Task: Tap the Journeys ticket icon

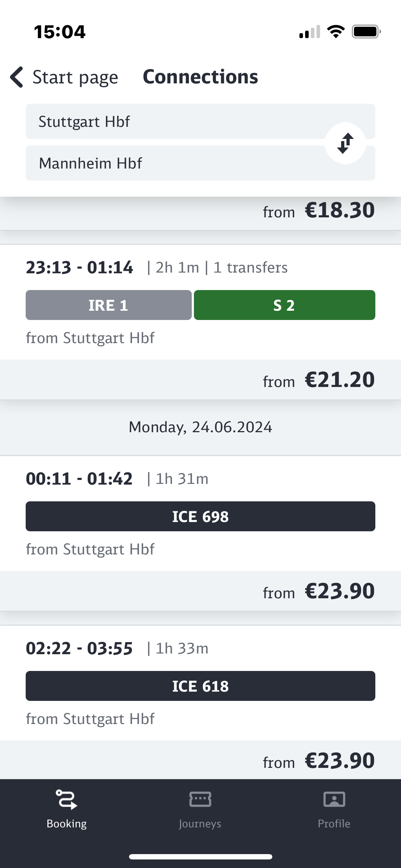Action: coord(200,799)
